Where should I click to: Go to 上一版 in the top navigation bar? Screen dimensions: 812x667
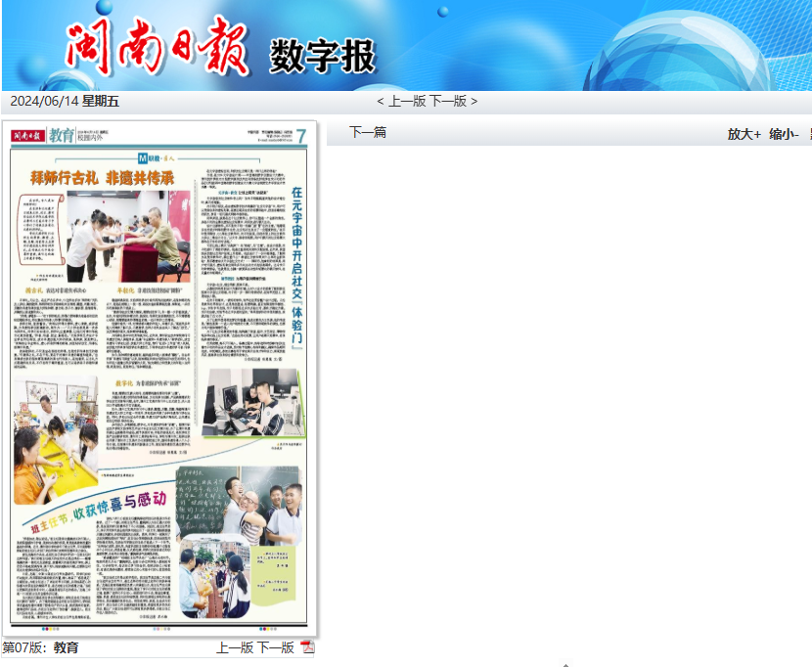407,101
